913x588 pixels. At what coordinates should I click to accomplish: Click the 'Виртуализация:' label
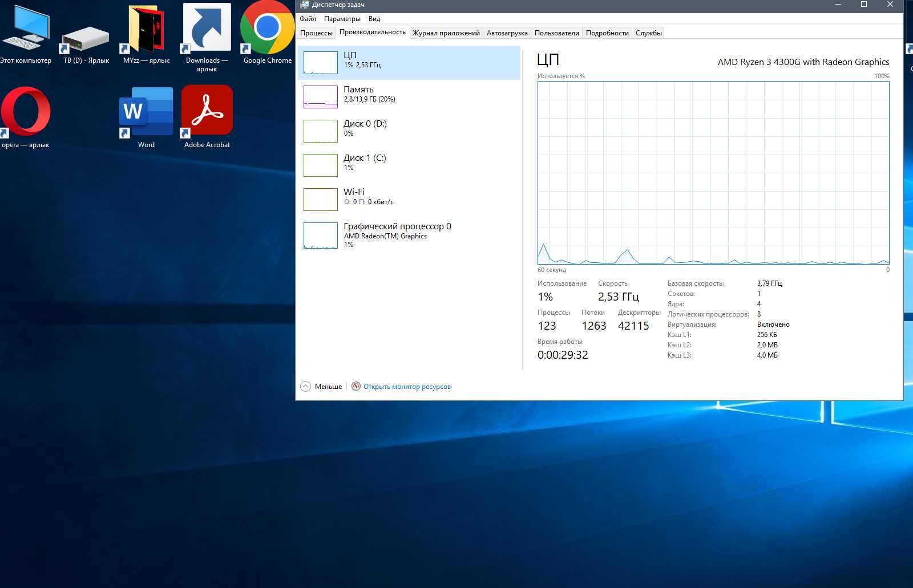(x=692, y=325)
